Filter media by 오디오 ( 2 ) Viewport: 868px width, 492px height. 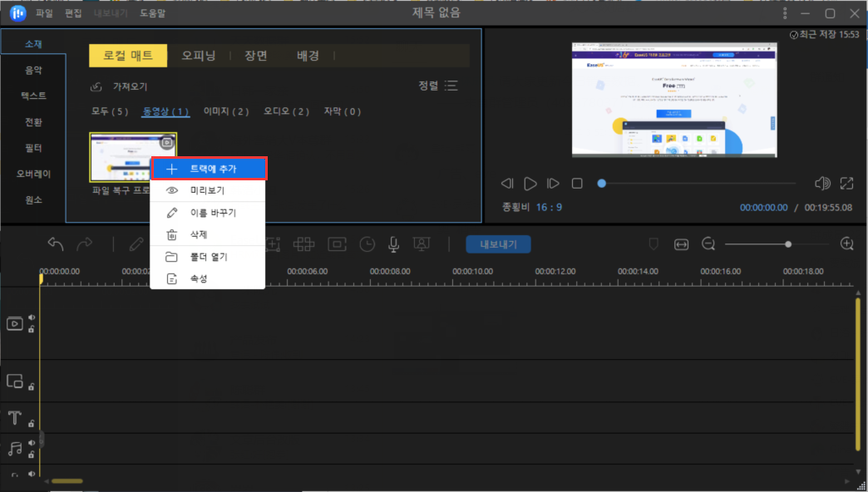285,111
